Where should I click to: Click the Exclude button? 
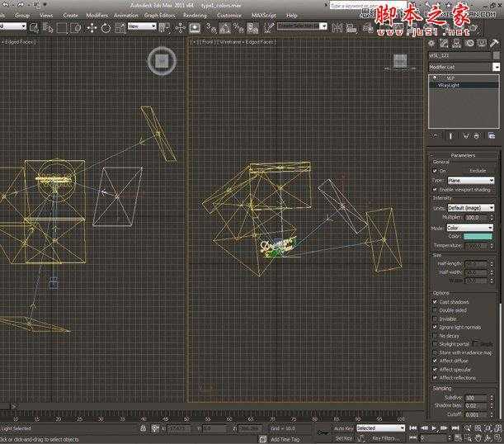pos(478,171)
